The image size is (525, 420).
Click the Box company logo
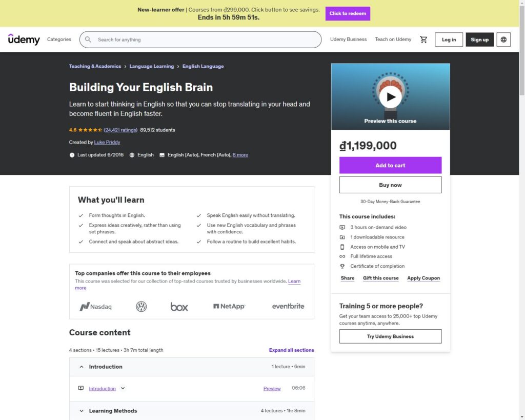(179, 307)
